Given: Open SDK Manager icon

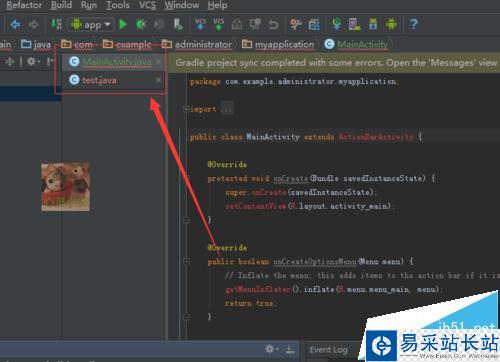Looking at the screenshot, I should click(x=373, y=24).
